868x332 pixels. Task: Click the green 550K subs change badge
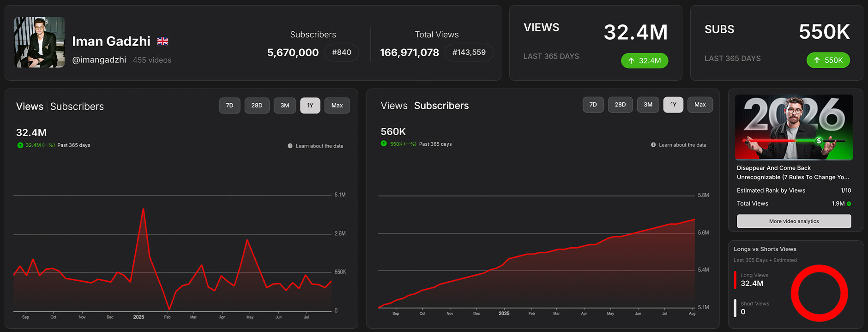point(828,60)
